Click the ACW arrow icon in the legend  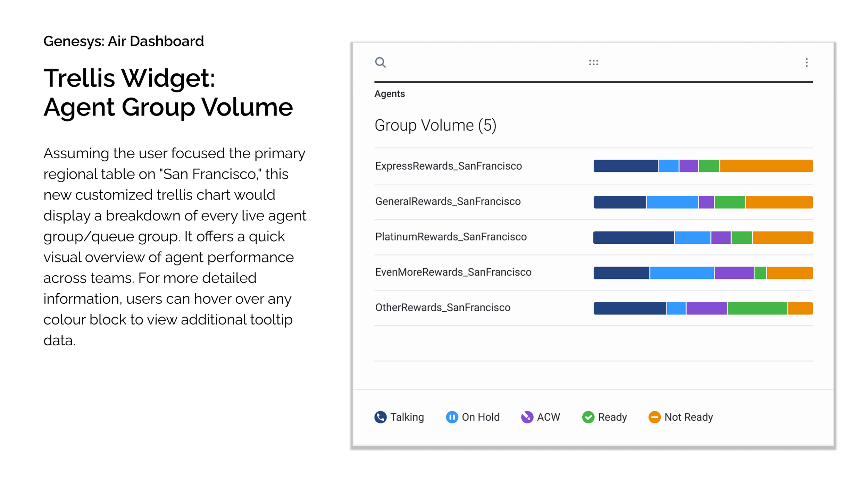pyautogui.click(x=527, y=417)
